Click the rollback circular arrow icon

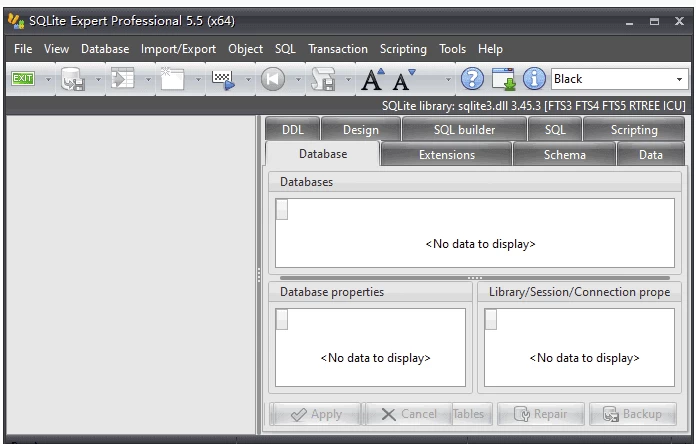273,79
